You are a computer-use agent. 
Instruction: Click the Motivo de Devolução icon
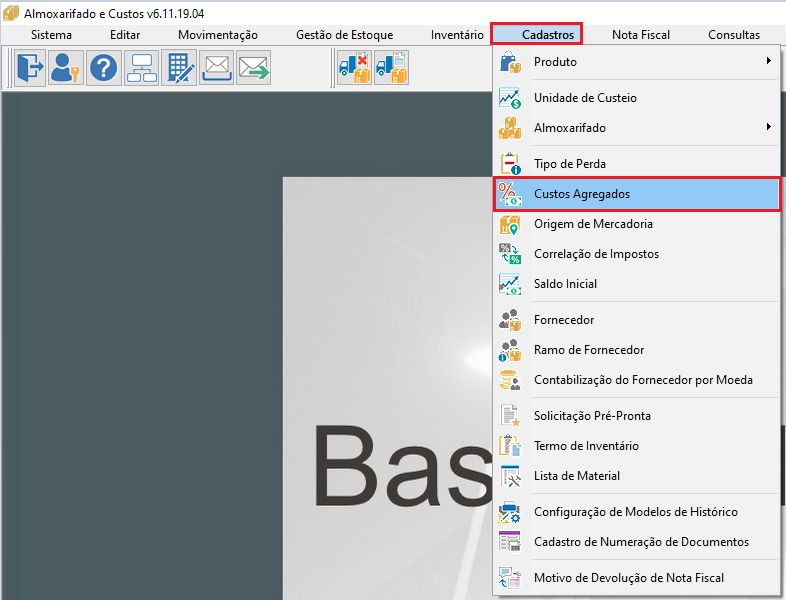[x=510, y=578]
